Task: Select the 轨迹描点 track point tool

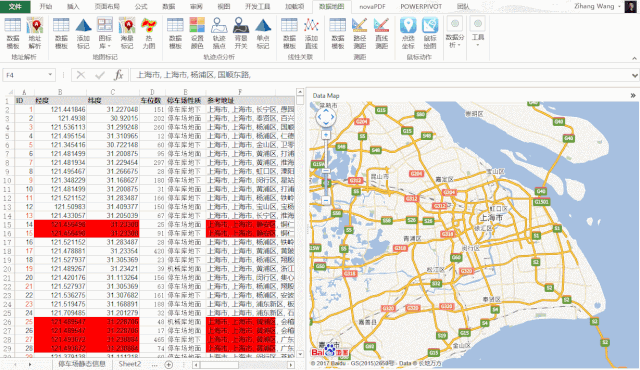Action: pos(219,33)
